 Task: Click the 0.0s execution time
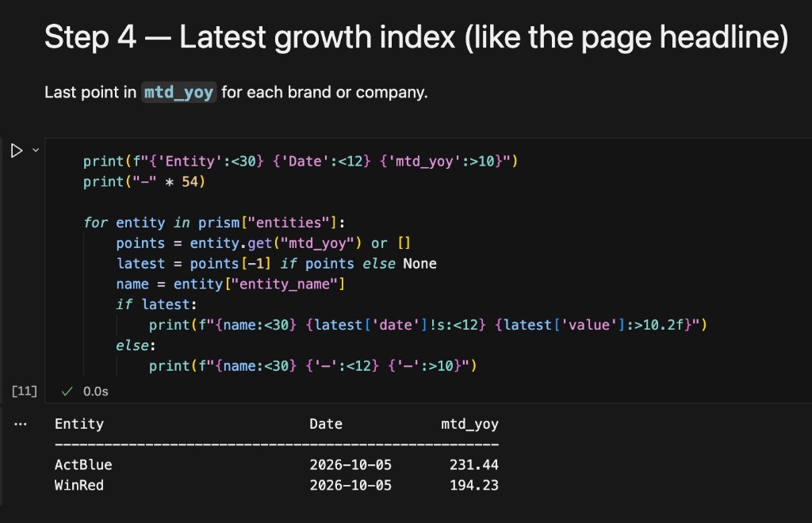tap(96, 391)
